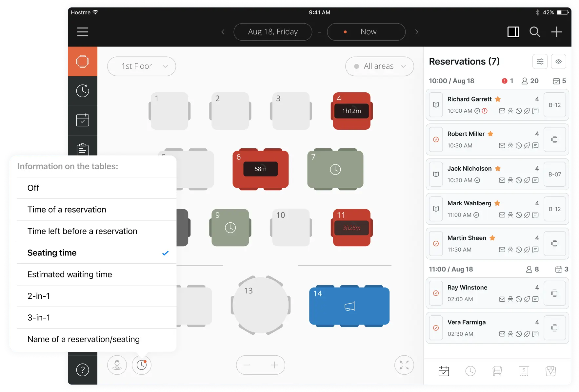Select Off table information option
Screen dimensions: 579x392
pos(96,188)
